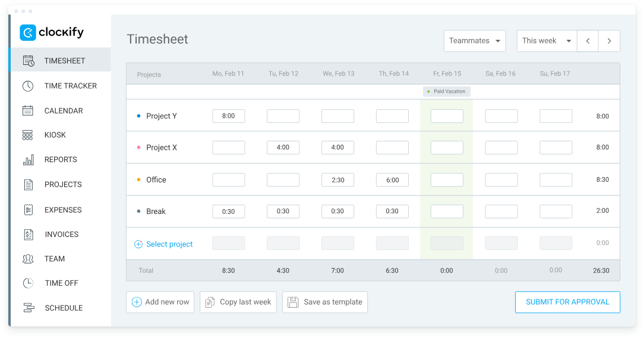Click the Invoices dollar document icon

[28, 235]
